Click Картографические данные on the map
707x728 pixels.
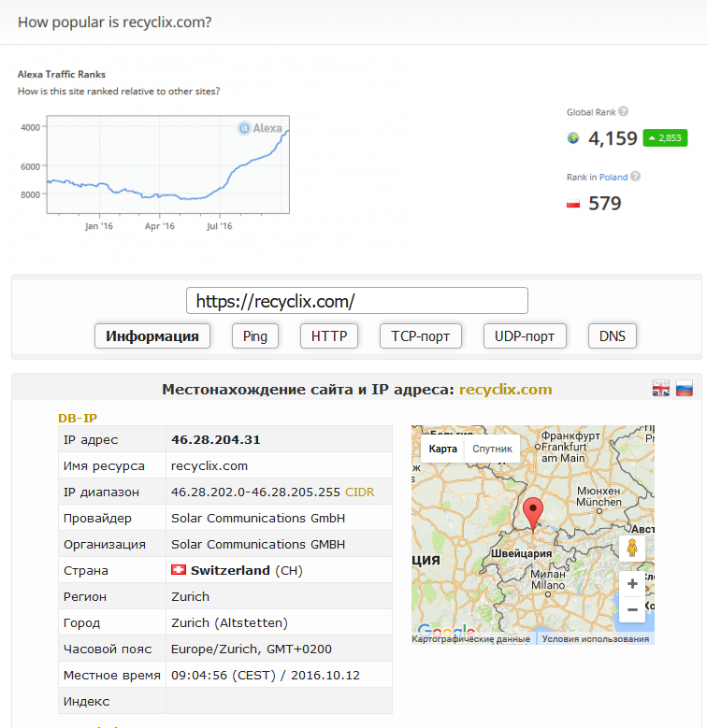pos(470,639)
